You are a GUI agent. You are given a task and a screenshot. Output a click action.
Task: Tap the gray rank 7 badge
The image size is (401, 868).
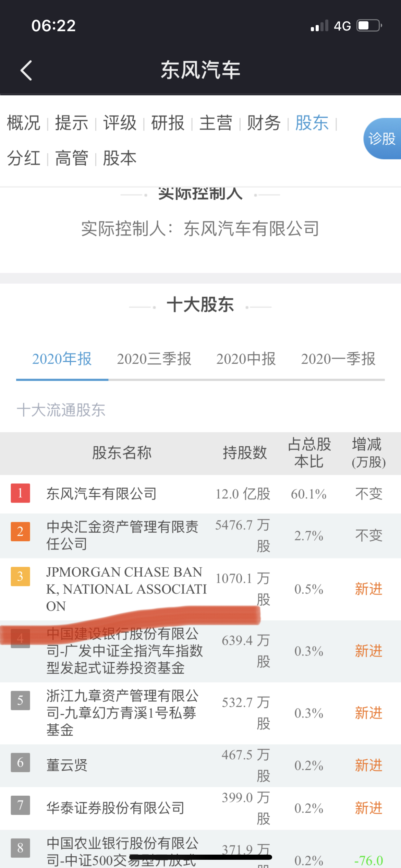click(20, 805)
